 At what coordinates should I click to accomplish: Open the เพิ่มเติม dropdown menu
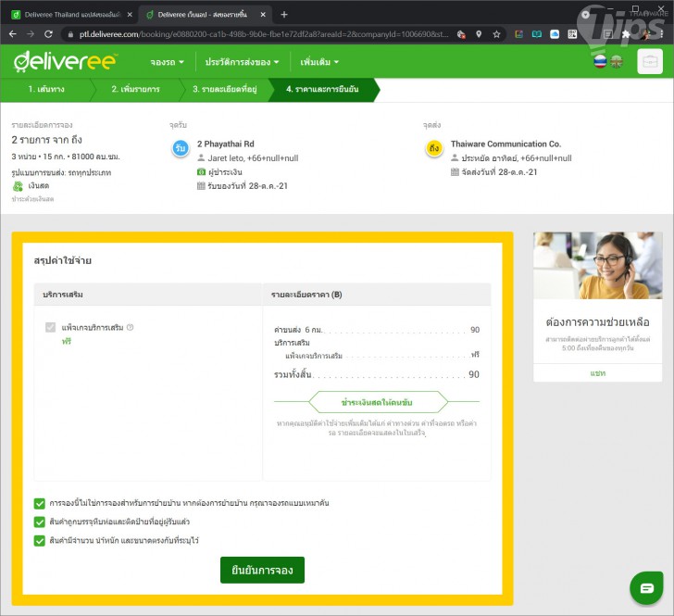[x=319, y=62]
